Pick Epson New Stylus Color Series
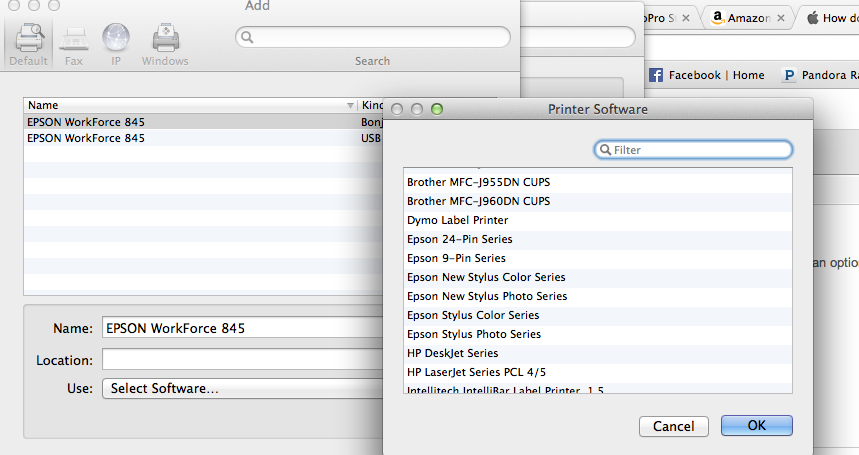The height and width of the screenshot is (455, 859). coord(598,277)
